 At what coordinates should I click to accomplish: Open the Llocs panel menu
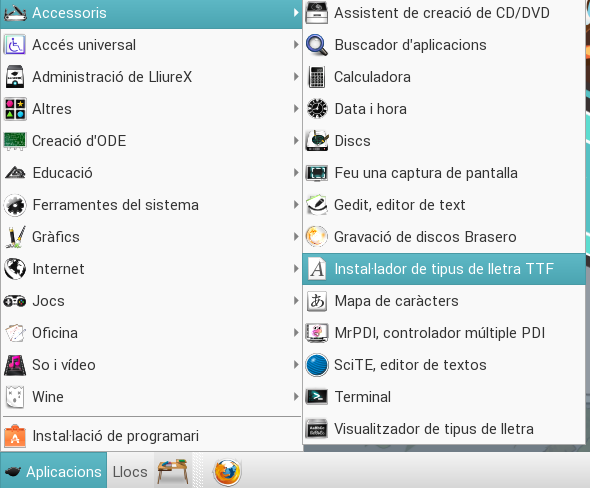click(x=130, y=471)
